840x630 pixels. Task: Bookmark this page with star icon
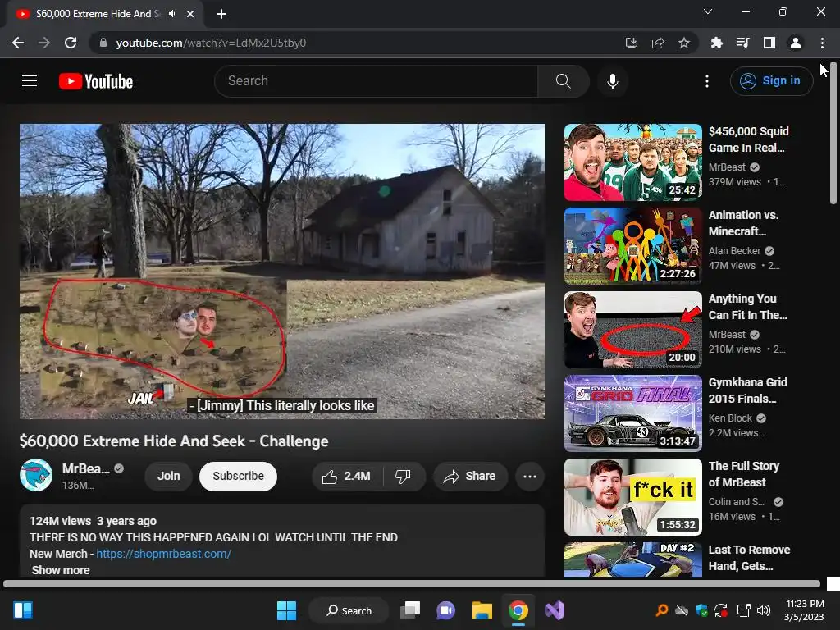point(684,43)
